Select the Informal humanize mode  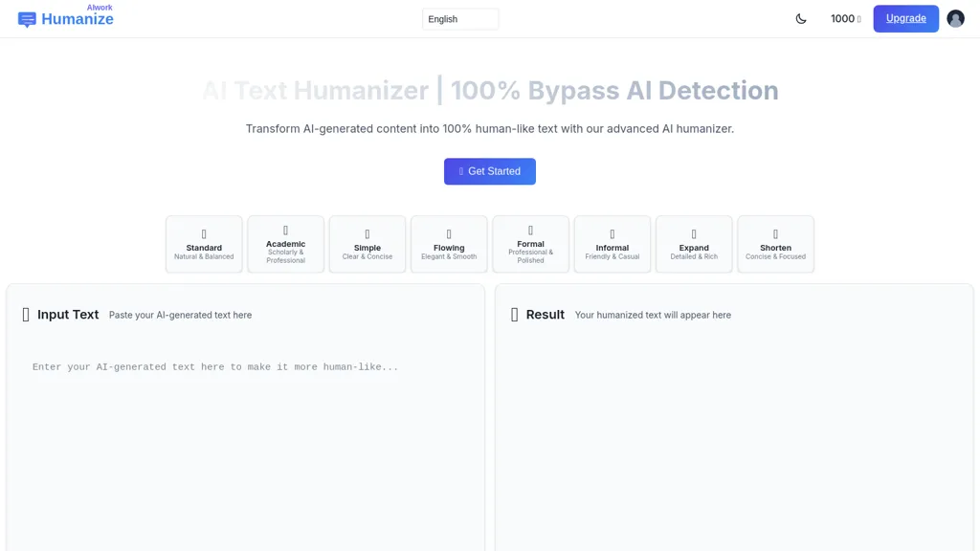click(612, 244)
